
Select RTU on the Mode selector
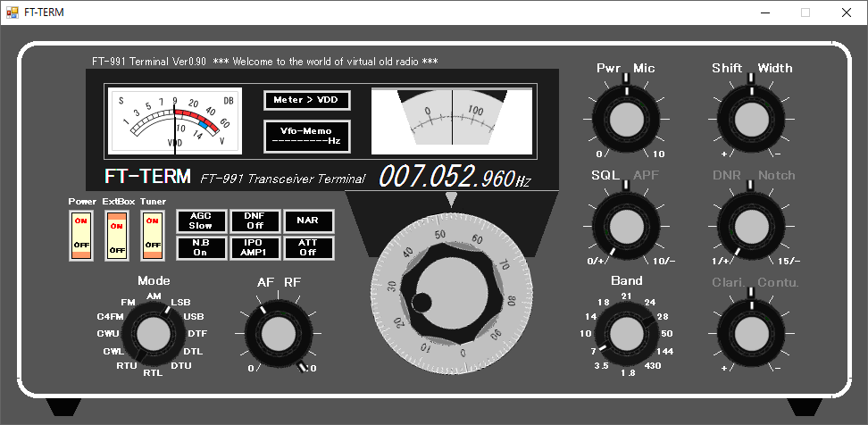(x=127, y=366)
